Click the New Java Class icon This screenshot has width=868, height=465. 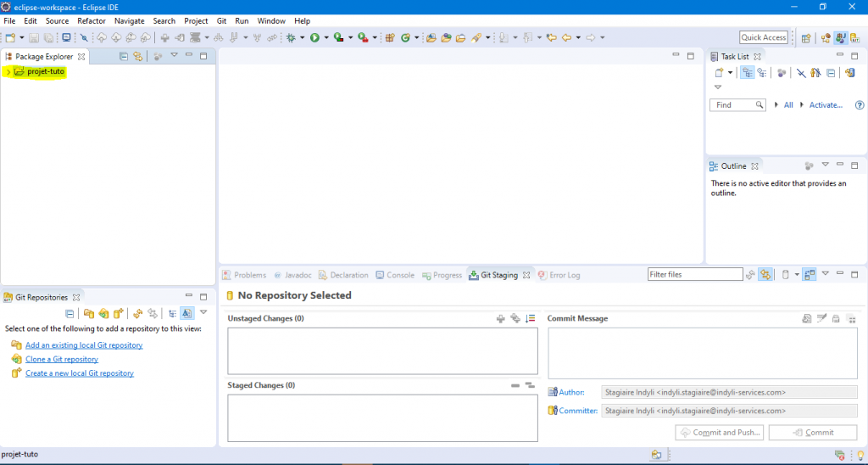click(405, 37)
